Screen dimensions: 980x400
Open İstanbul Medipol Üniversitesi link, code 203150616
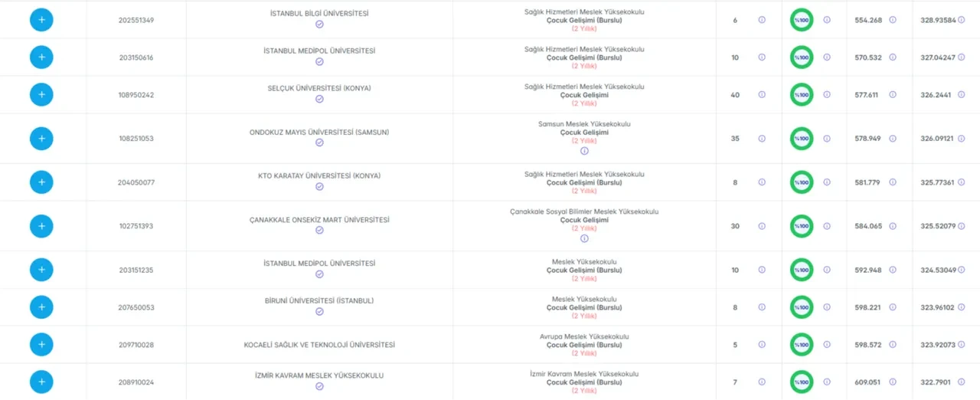319,51
